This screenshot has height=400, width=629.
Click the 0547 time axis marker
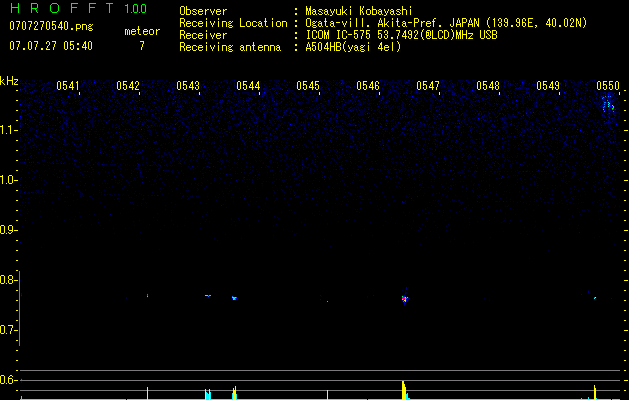tap(428, 86)
